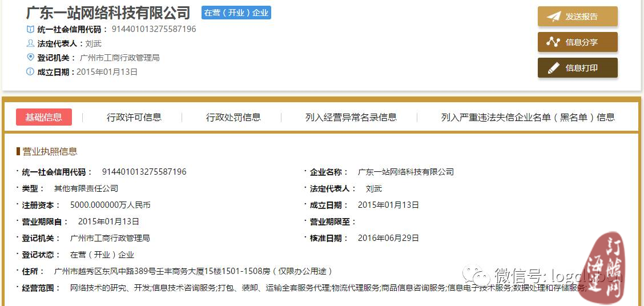Click the 信息分享 button
644x306 pixels.
pos(577,42)
